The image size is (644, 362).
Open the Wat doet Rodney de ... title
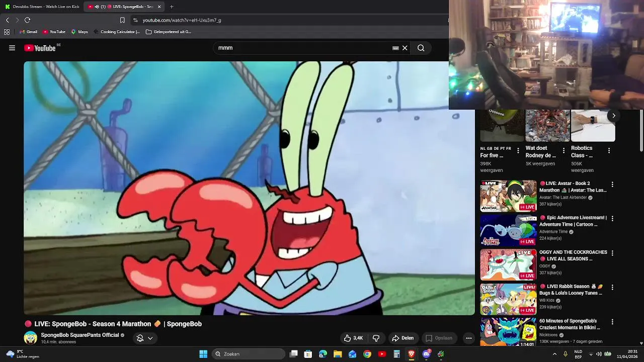[x=541, y=152]
